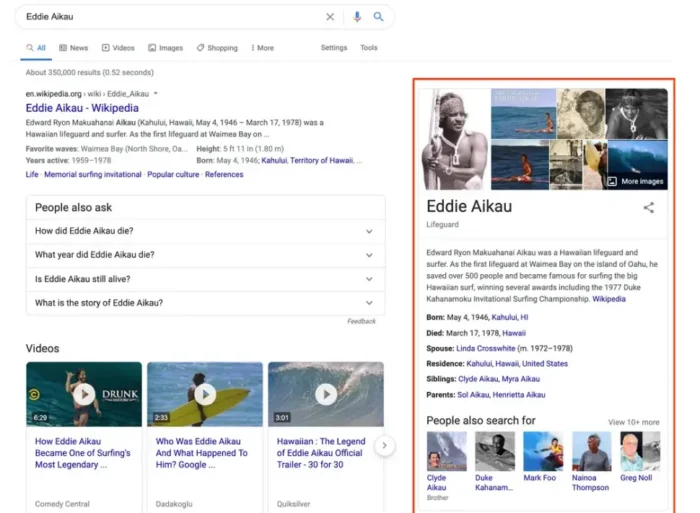
Task: Open the References sitelink
Action: [x=224, y=175]
